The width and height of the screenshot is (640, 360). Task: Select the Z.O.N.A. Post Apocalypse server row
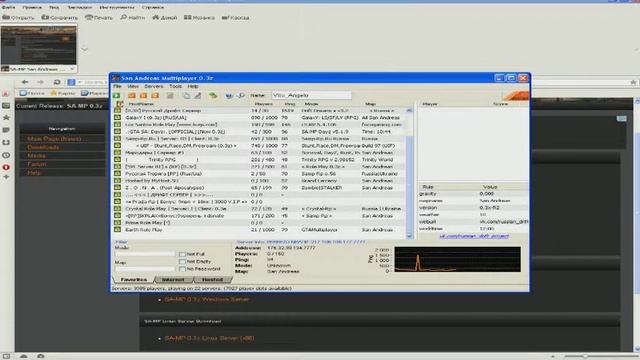[260, 188]
